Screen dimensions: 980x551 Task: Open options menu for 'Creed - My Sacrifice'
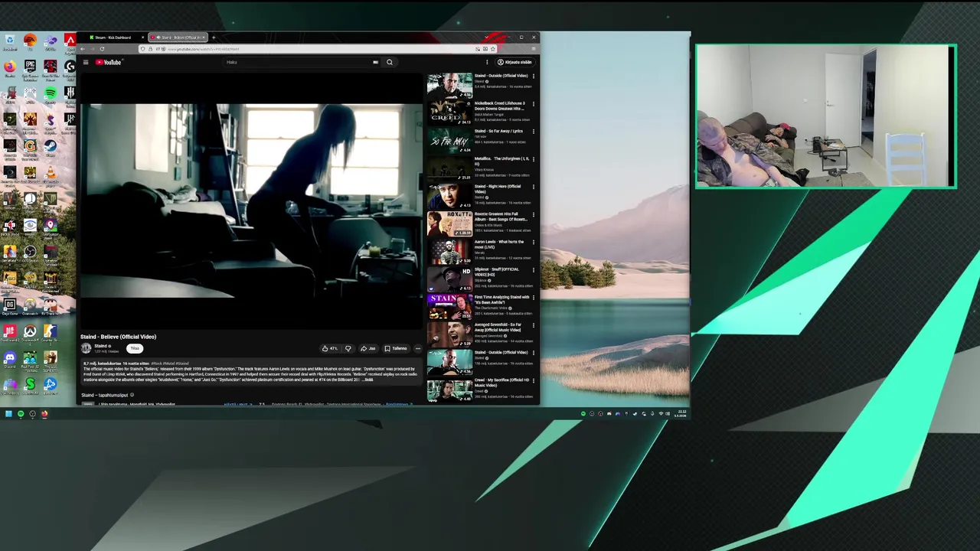[x=534, y=380]
